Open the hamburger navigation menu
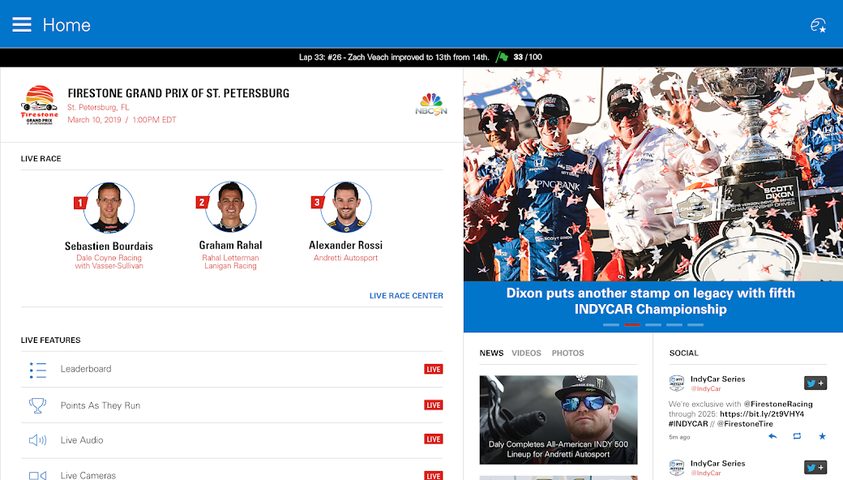843x480 pixels. click(x=22, y=25)
